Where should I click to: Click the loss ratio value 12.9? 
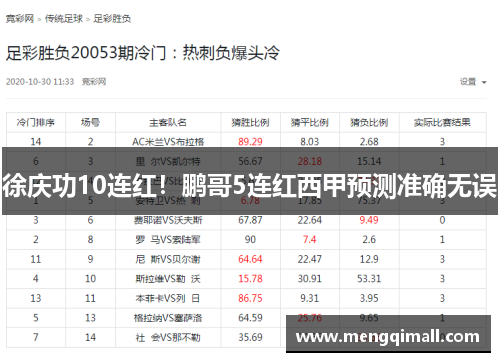pos(369,259)
